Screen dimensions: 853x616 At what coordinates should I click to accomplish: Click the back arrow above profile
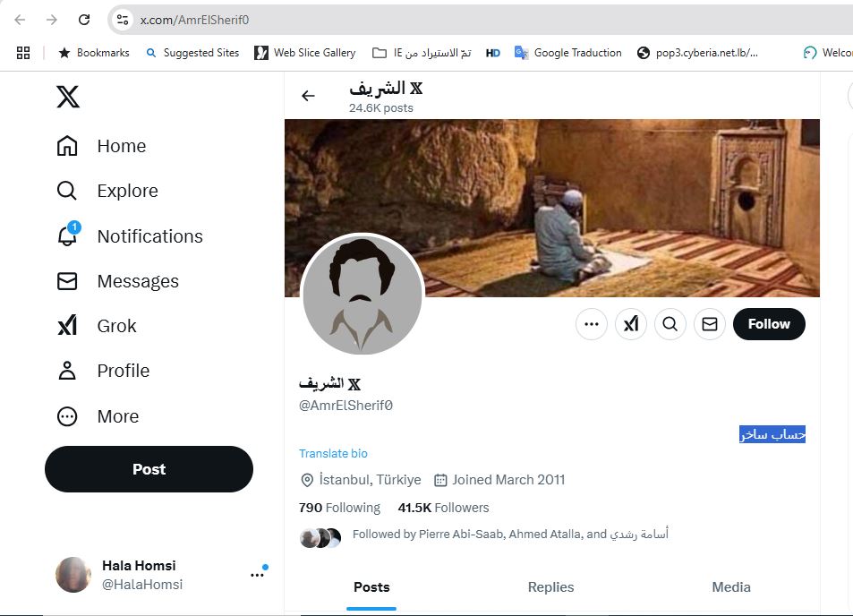(308, 96)
